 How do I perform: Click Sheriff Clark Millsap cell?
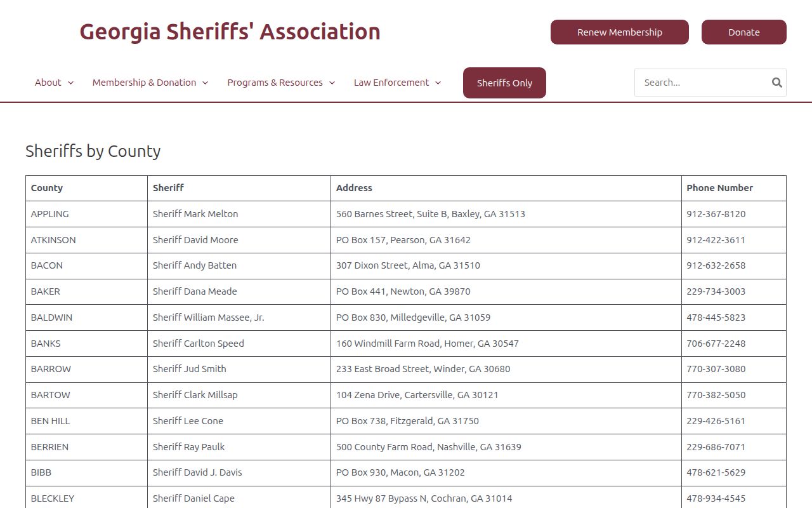[239, 395]
